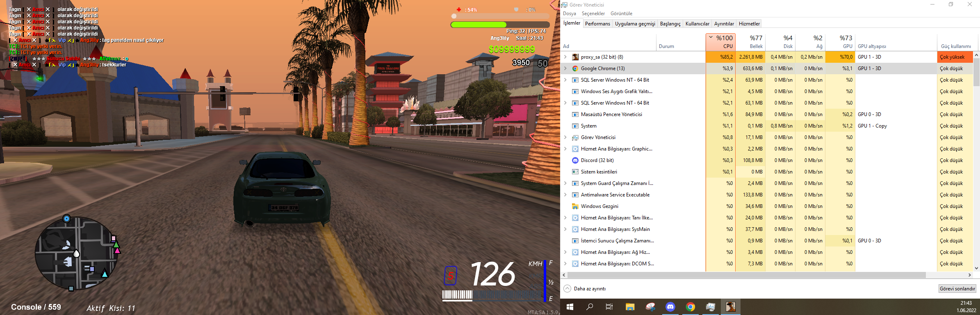Screen dimensions: 980x315
Task: Select the Hizmet Ana Bilgisayarı: Ağ Hiz row
Action: point(767,252)
